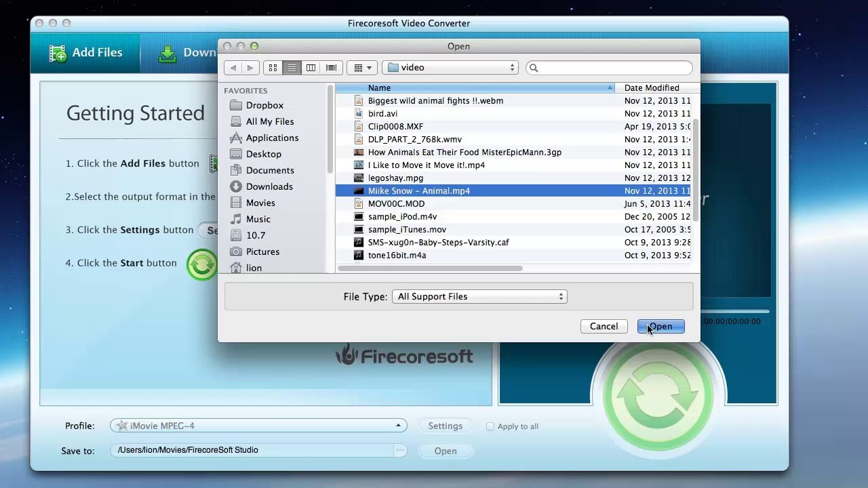Screen dimensions: 868x488
Task: Click the Applications icon in sidebar
Action: click(236, 138)
